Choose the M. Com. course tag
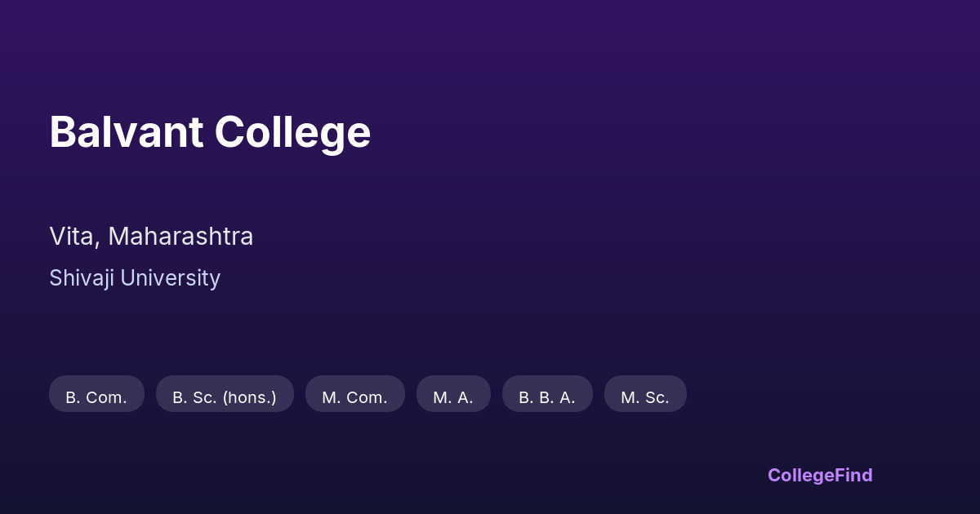 coord(354,395)
